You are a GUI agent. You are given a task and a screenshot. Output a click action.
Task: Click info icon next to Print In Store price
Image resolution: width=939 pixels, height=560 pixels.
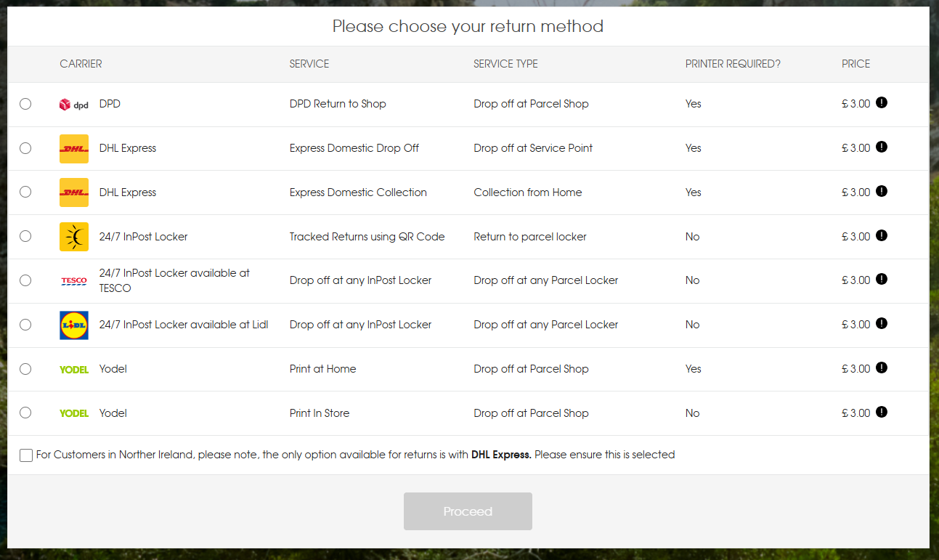click(x=882, y=412)
